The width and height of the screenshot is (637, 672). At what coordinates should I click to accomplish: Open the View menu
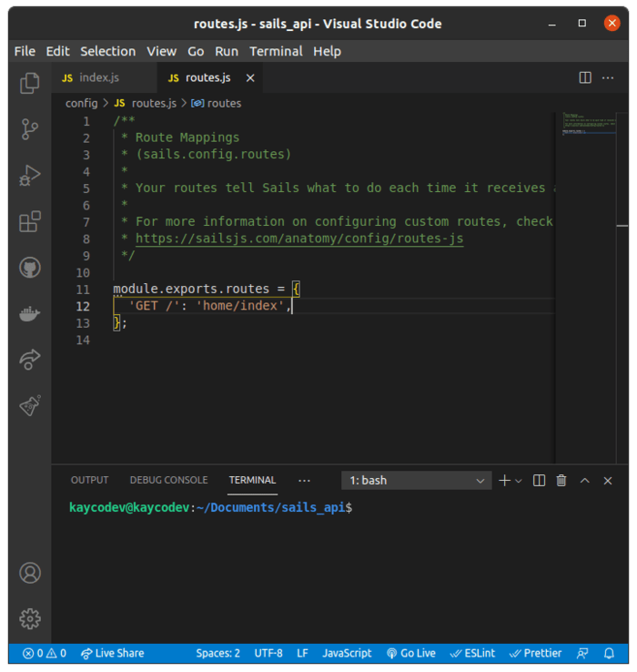[161, 51]
